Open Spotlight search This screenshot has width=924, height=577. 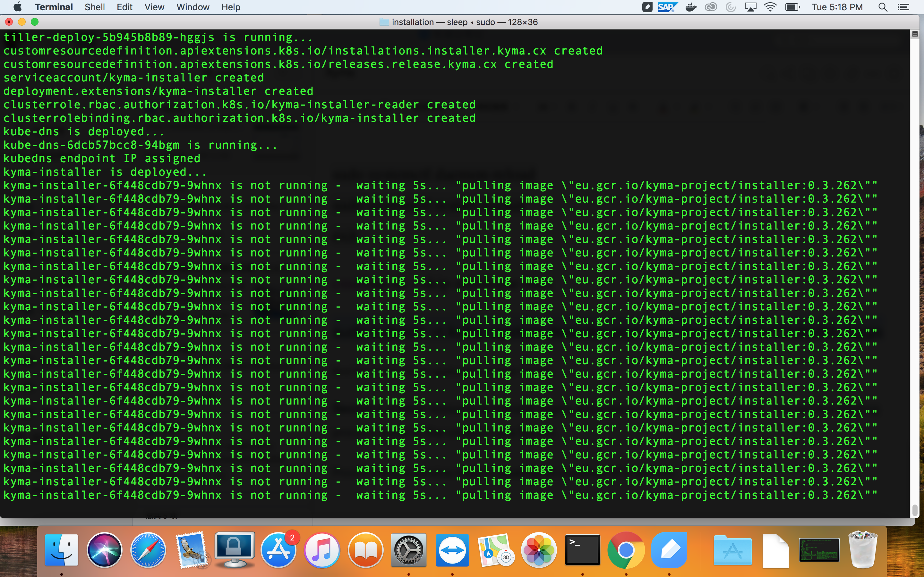point(883,7)
